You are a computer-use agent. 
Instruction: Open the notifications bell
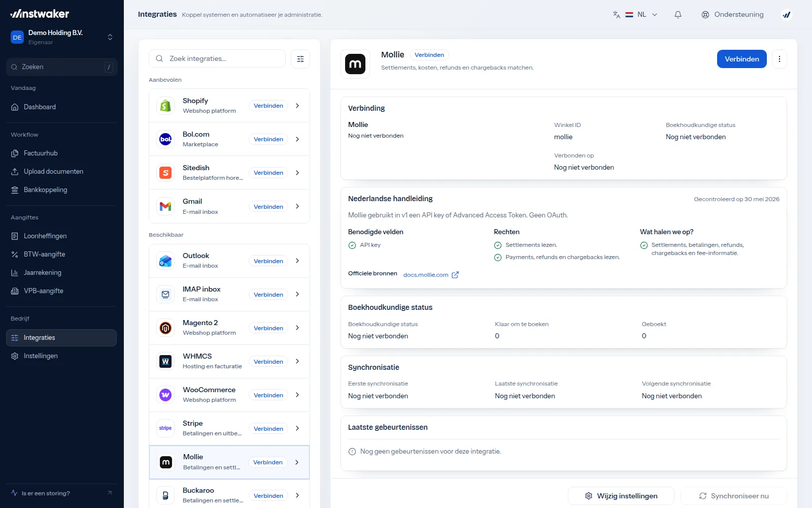click(678, 15)
